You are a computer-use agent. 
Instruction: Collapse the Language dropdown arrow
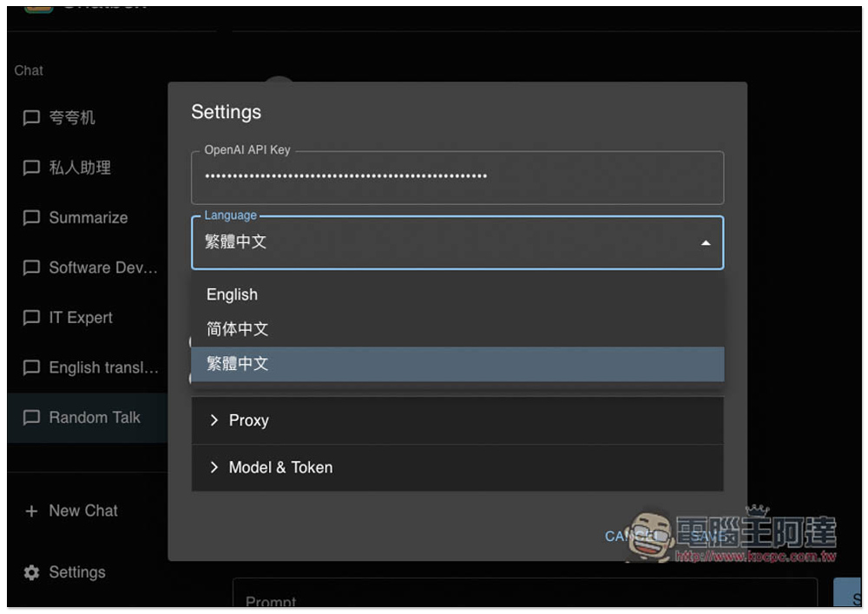pyautogui.click(x=705, y=242)
